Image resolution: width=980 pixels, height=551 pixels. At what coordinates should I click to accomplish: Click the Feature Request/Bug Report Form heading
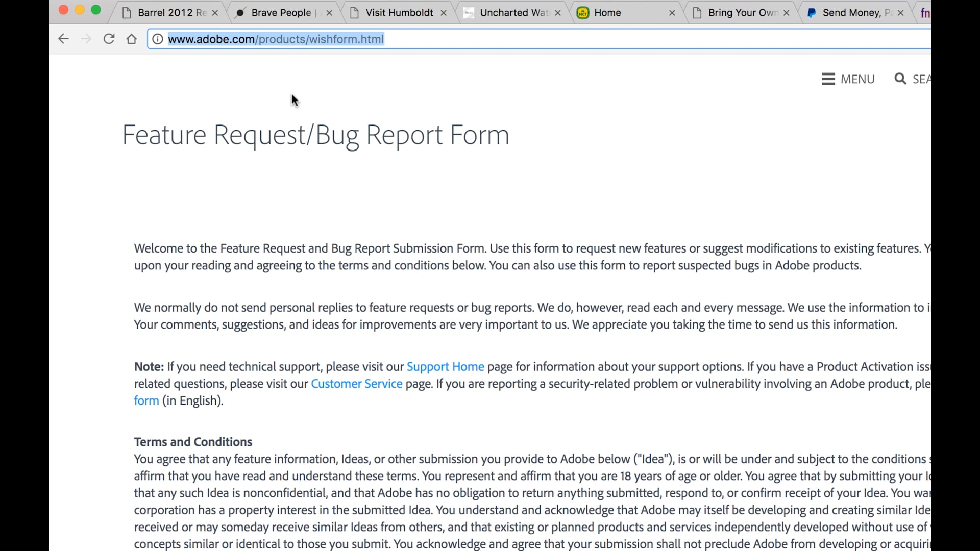315,136
